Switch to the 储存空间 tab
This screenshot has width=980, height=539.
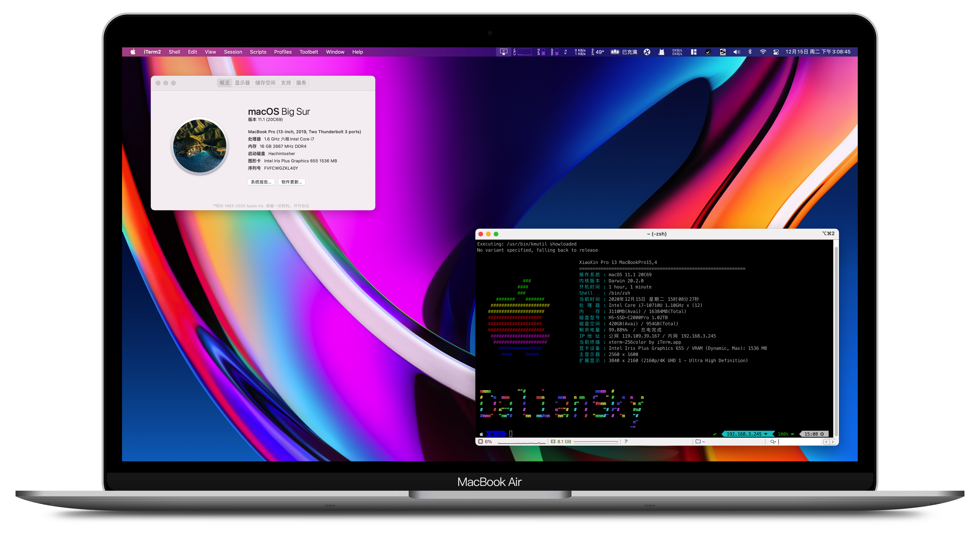(265, 83)
